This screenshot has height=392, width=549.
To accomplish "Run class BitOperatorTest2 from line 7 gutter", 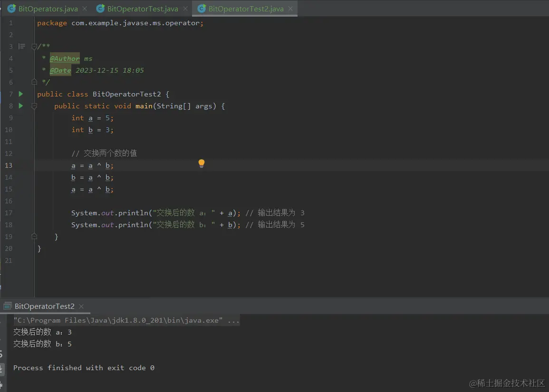I will coord(20,94).
